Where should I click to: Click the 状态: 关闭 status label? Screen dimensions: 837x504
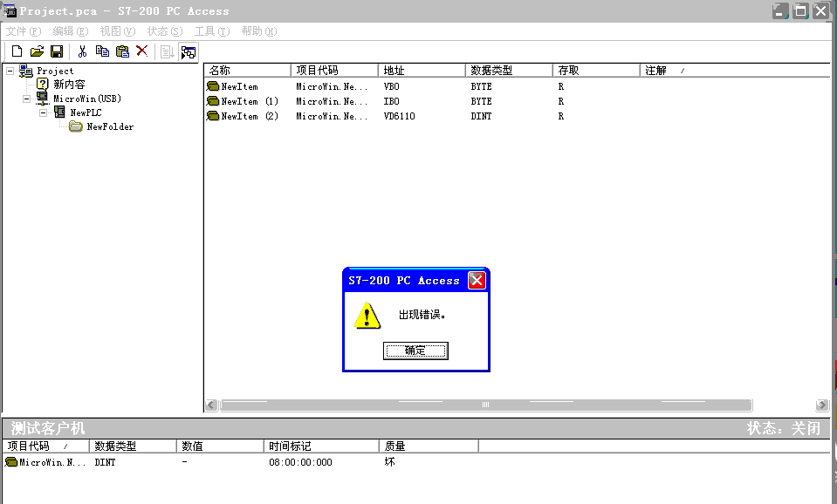[x=783, y=428]
